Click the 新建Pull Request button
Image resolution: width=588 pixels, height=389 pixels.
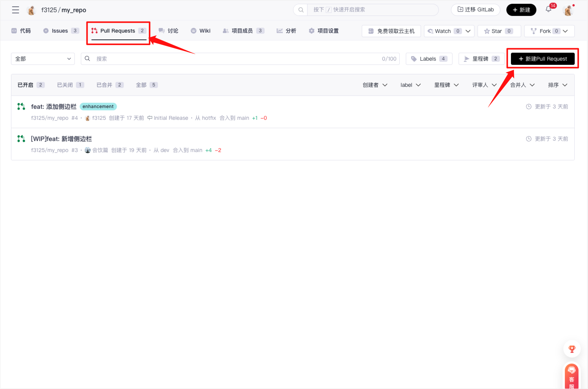[x=542, y=59]
